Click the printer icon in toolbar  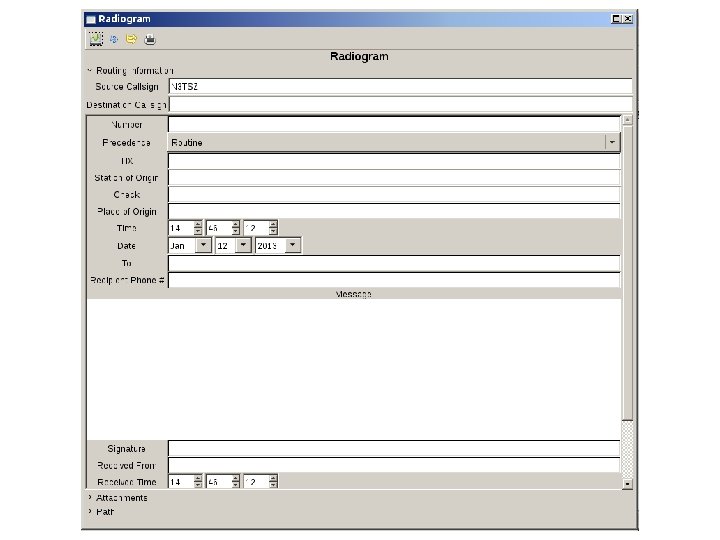(150, 39)
